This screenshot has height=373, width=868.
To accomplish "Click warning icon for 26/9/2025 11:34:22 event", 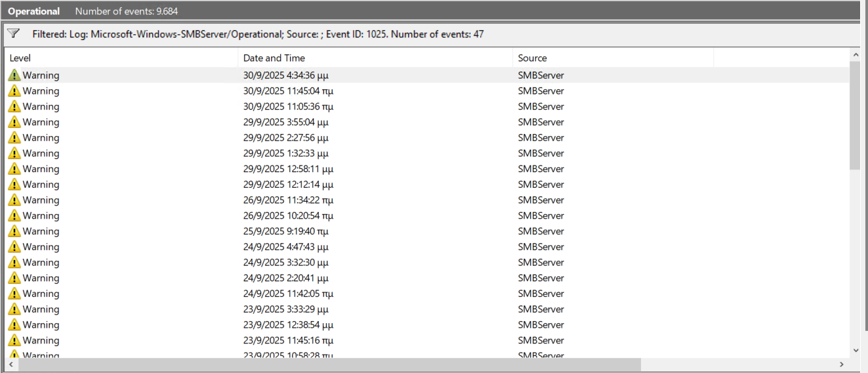I will pyautogui.click(x=14, y=200).
